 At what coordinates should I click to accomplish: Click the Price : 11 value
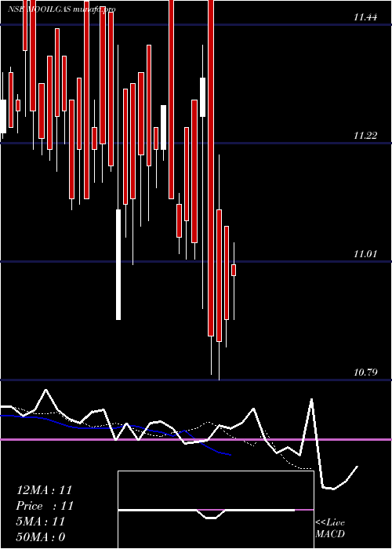pos(45,506)
